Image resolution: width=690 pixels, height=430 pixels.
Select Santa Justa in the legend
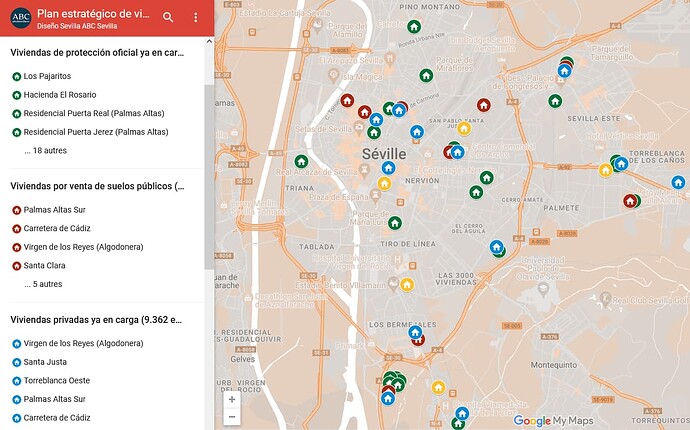(x=45, y=362)
